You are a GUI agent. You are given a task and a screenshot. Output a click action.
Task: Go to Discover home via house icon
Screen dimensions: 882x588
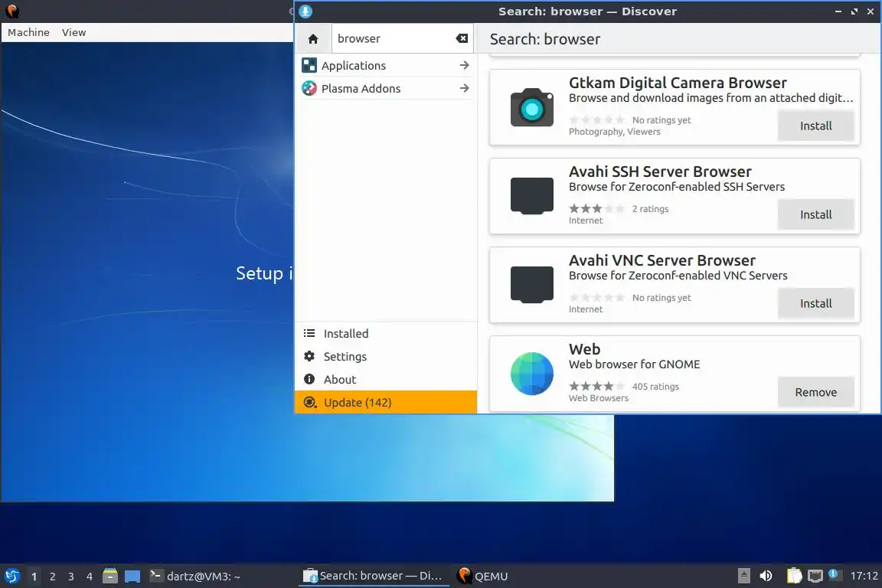coord(313,39)
